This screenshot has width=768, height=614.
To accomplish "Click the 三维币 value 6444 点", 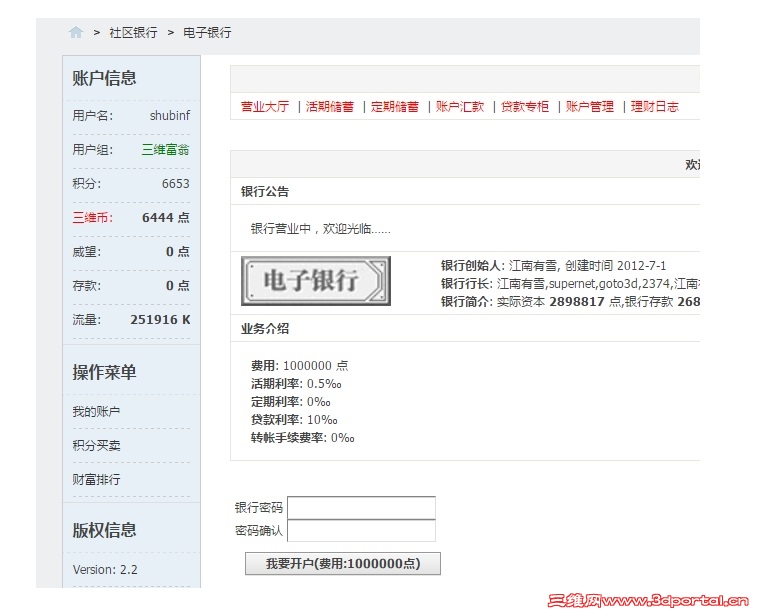I will click(x=166, y=218).
